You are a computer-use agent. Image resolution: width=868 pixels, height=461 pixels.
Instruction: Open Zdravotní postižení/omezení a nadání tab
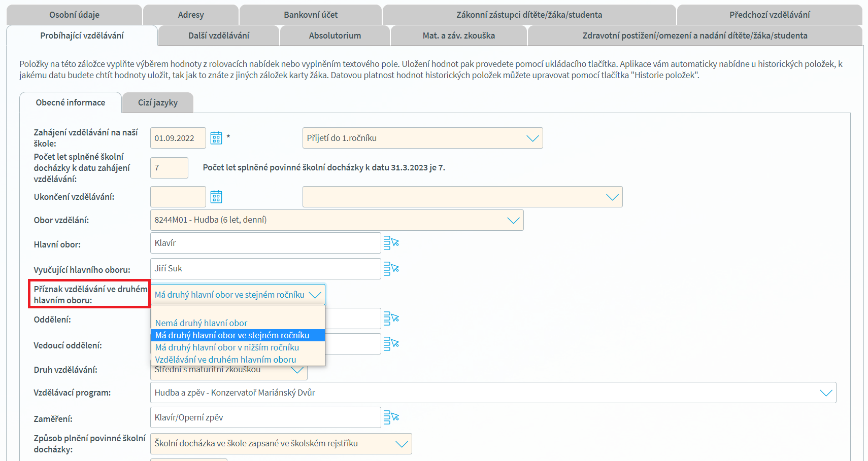[695, 36]
